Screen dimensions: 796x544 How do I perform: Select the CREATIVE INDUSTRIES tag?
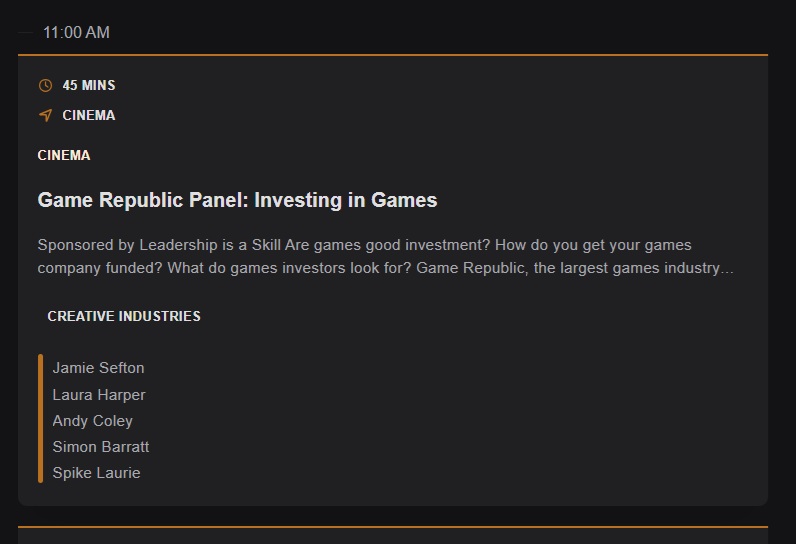pos(124,316)
